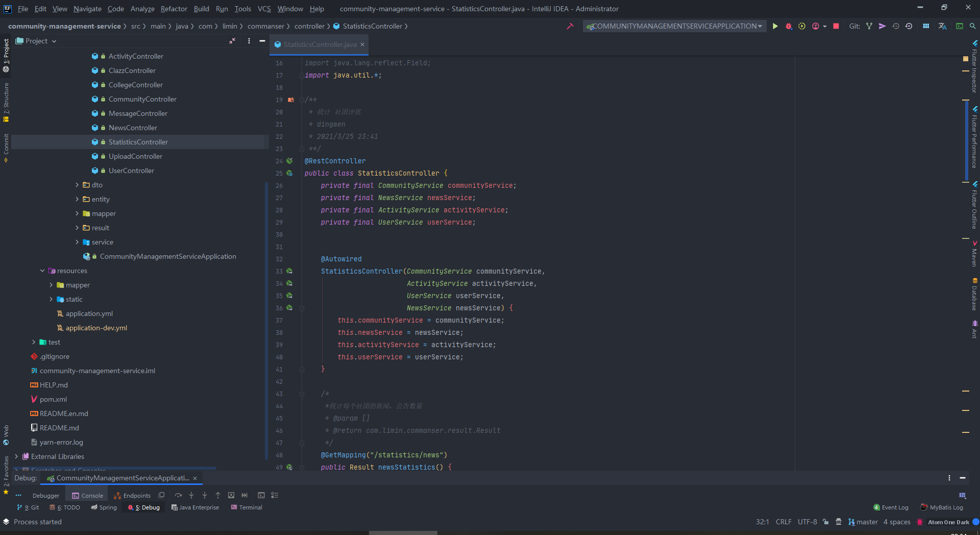Open the VCS menu
This screenshot has height=535, width=980.
264,9
